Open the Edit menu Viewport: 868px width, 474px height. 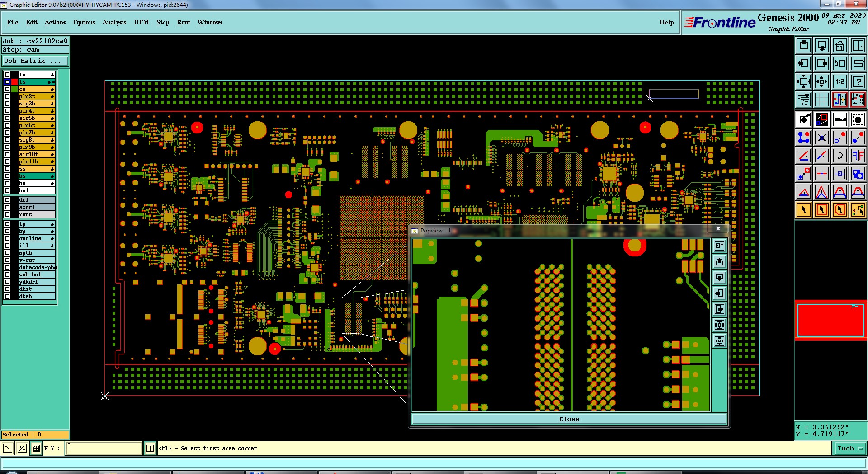tap(32, 22)
